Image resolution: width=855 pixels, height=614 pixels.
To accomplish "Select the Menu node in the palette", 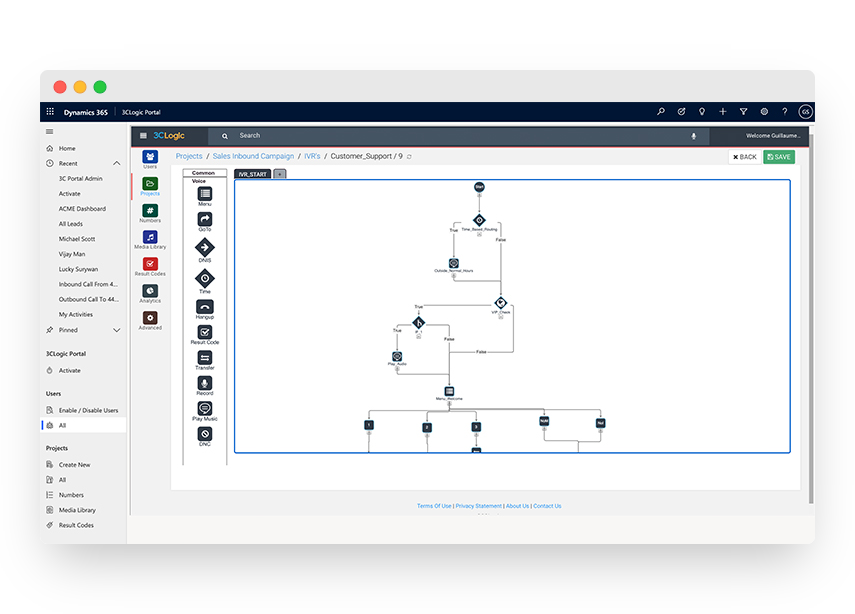I will coord(204,194).
